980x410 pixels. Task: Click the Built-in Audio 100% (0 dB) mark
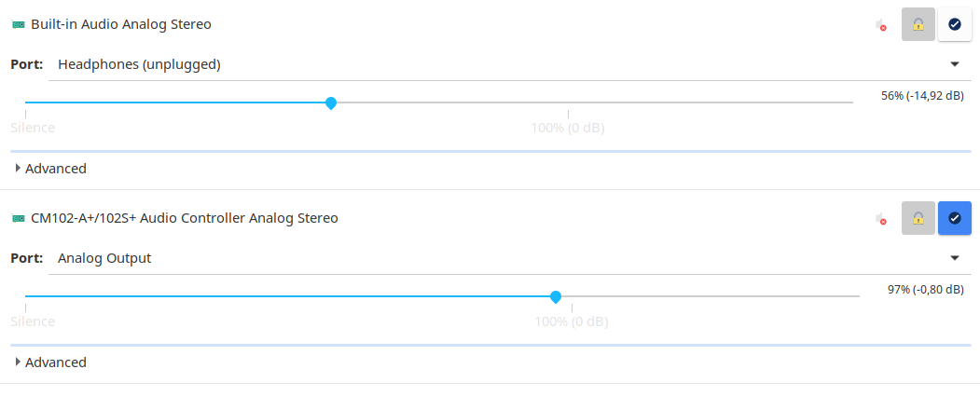tap(568, 129)
